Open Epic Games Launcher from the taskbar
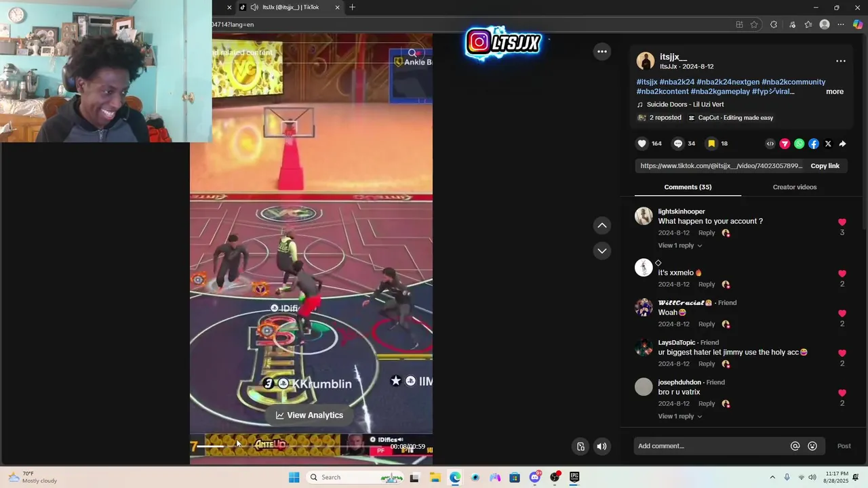 (x=574, y=477)
